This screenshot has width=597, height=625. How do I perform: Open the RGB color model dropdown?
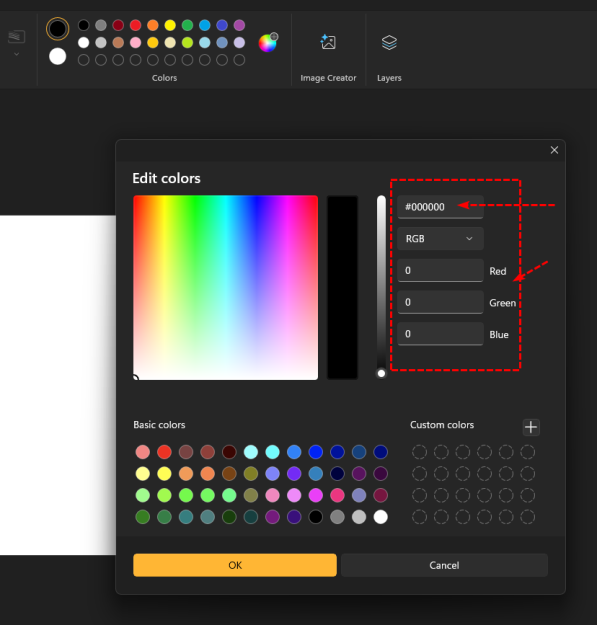(x=440, y=238)
